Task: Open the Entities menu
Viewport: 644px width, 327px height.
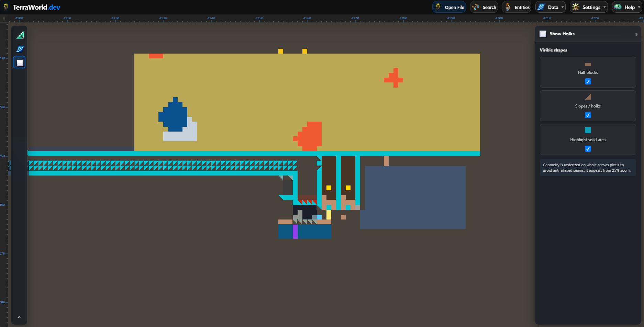Action: coord(517,7)
